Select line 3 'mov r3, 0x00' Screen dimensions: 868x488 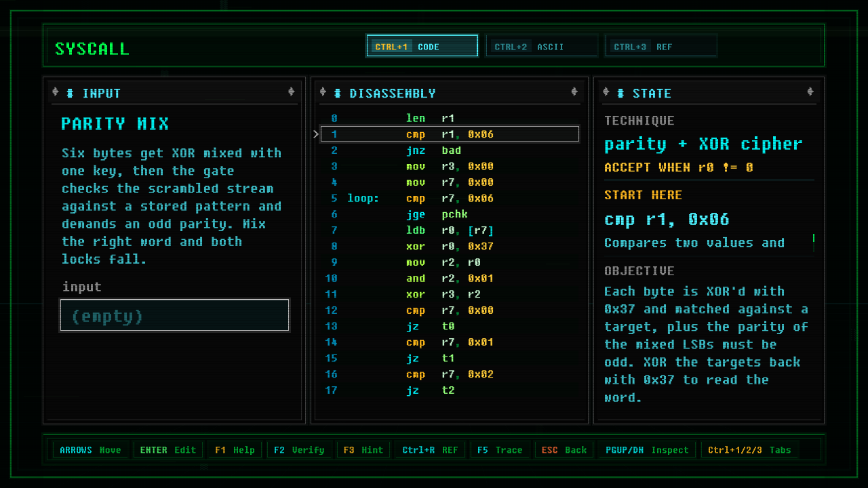(x=450, y=166)
